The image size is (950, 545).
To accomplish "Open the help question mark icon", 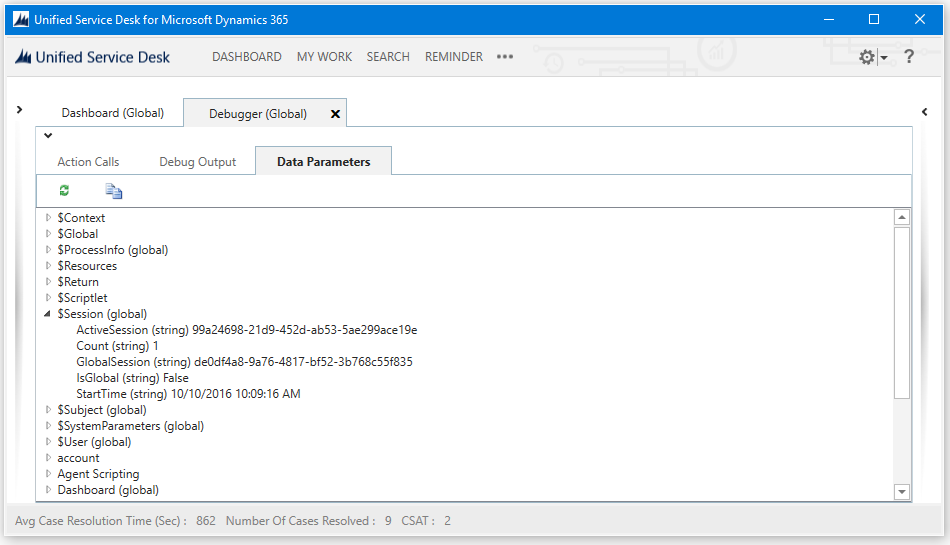I will 909,57.
